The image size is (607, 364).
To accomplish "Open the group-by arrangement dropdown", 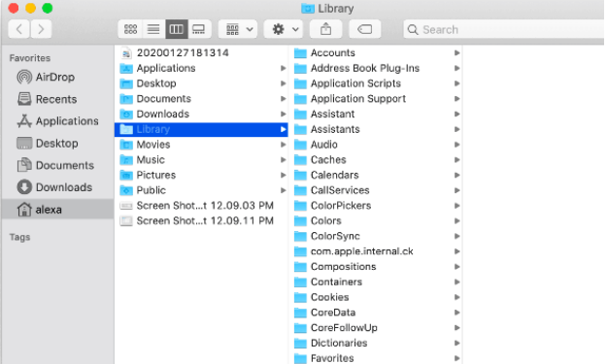I will point(238,29).
